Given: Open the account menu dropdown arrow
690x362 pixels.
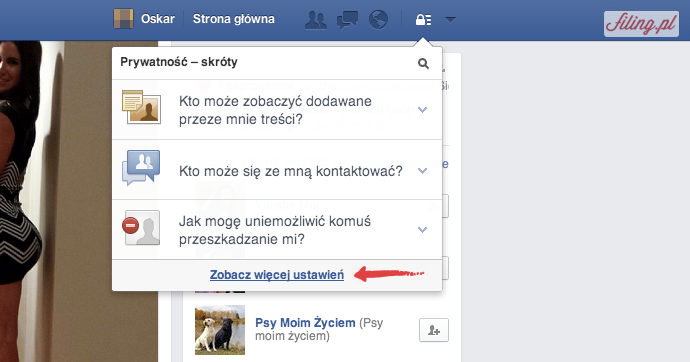Looking at the screenshot, I should tap(450, 20).
